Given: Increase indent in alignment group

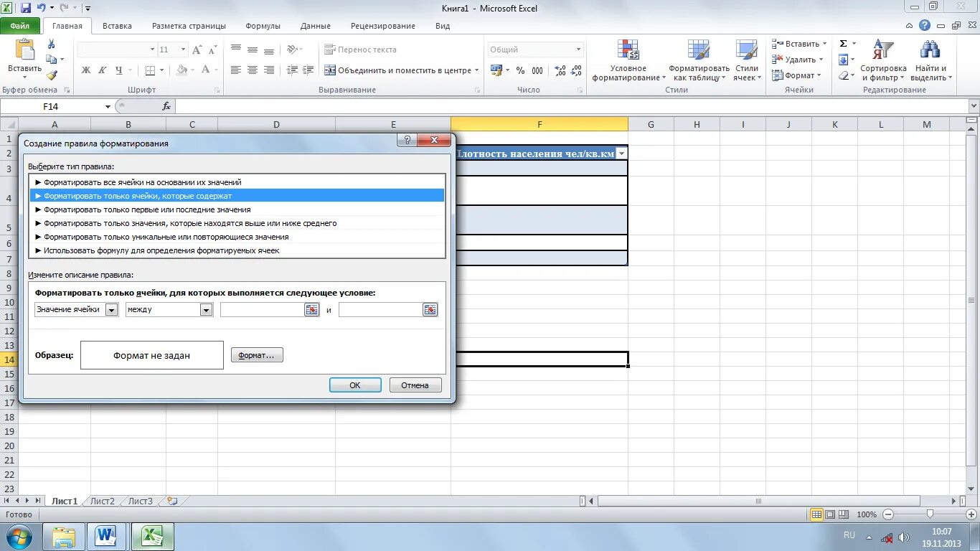Looking at the screenshot, I should pos(308,70).
